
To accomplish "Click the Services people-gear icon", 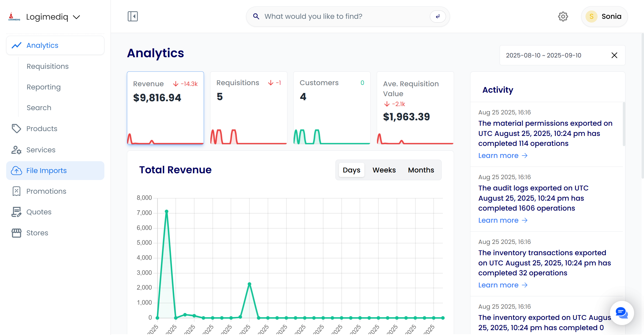I will click(16, 150).
